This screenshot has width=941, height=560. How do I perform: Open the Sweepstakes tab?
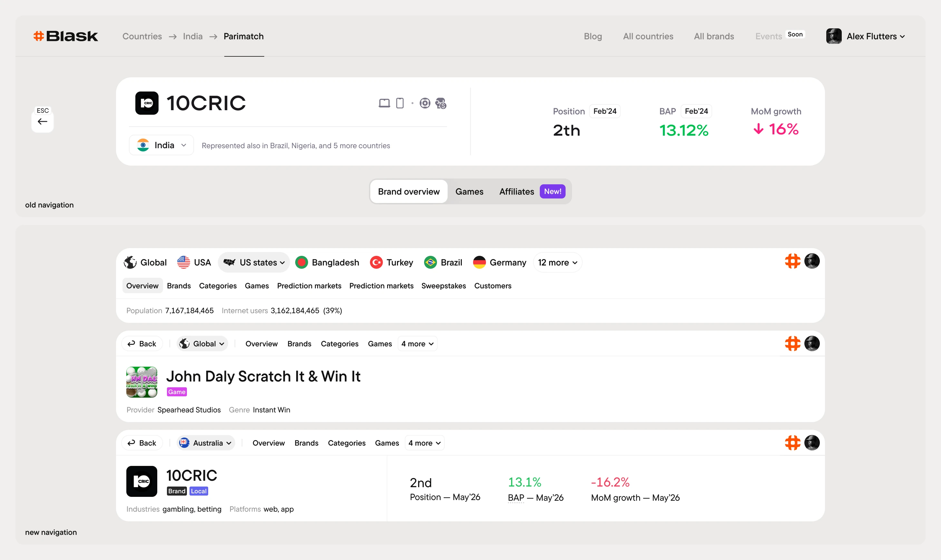444,286
